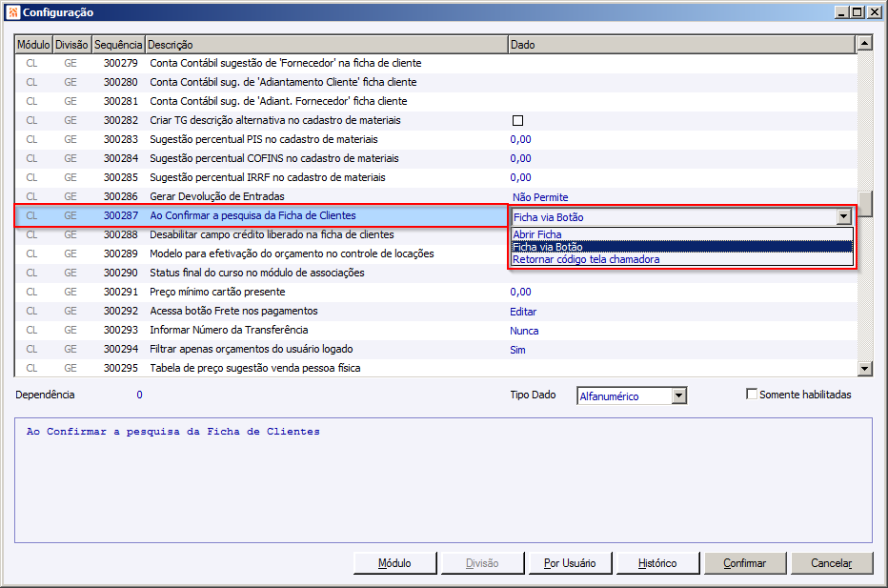The image size is (888, 588).
Task: Select 'Preço mínimo cartão presente' description
Action: (217, 292)
